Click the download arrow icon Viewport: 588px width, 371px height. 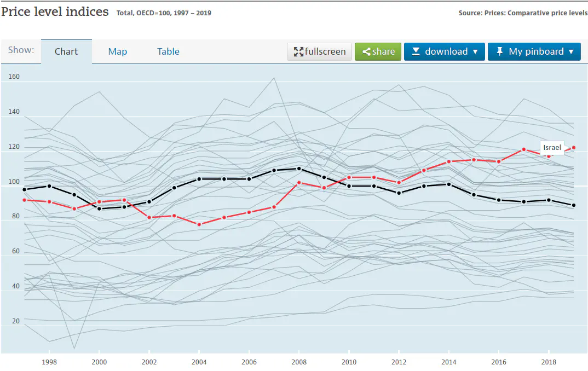click(416, 51)
